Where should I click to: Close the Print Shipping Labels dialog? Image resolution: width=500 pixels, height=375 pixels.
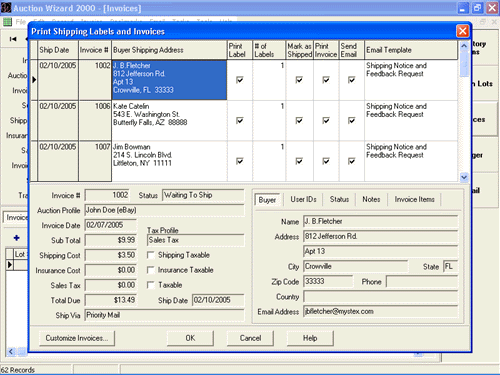click(462, 31)
